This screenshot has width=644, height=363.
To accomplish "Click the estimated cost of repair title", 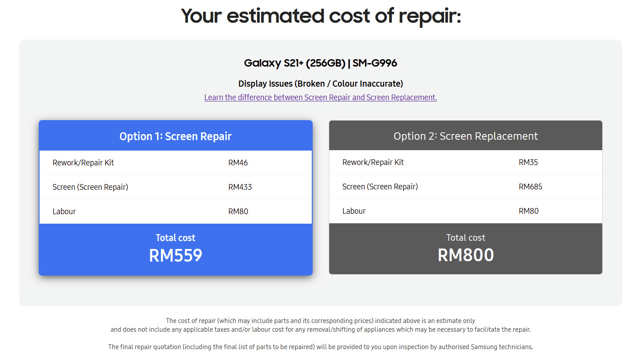I will point(321,16).
